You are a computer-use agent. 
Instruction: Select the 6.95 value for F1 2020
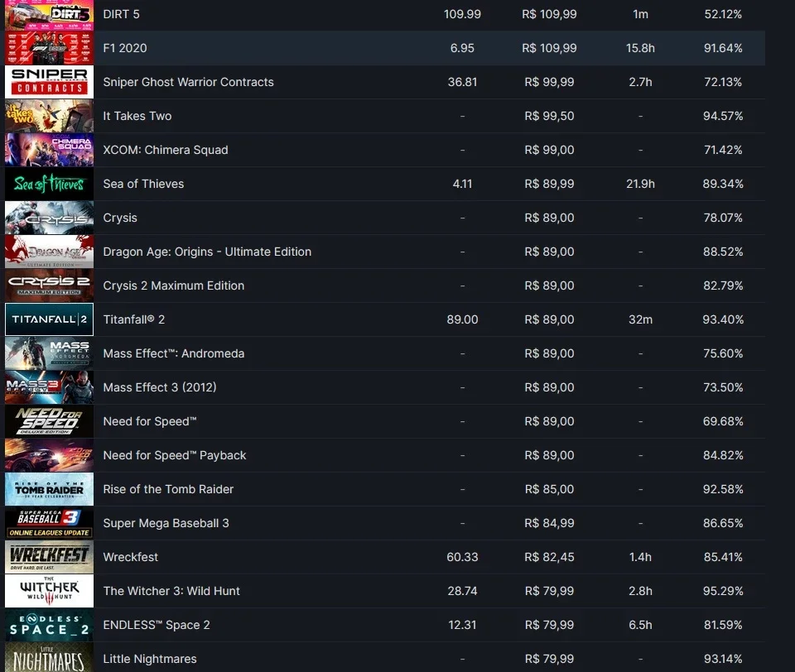pos(462,48)
